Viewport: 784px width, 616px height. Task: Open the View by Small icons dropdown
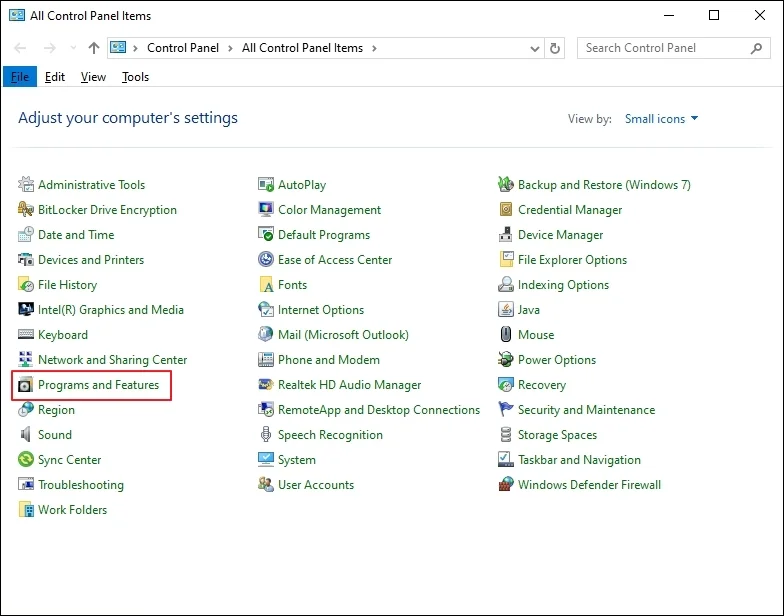pyautogui.click(x=661, y=119)
